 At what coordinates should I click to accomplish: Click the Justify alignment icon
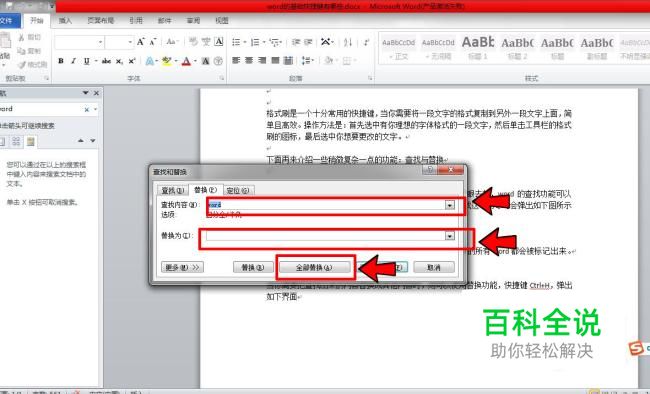(x=275, y=61)
